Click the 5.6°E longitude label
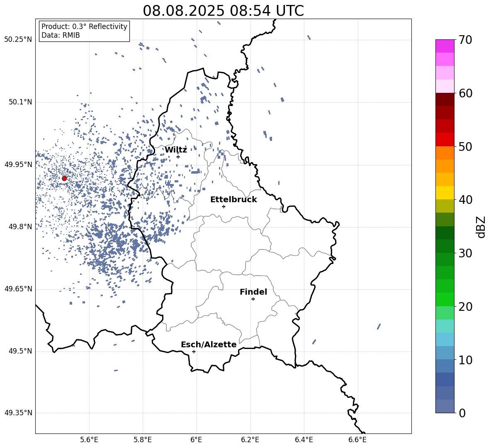491x448 pixels. click(x=89, y=440)
